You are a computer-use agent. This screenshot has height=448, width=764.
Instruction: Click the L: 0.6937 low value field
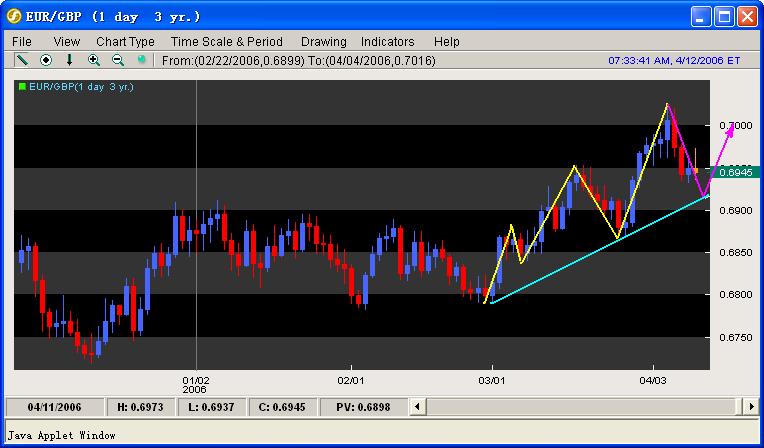[x=211, y=407]
